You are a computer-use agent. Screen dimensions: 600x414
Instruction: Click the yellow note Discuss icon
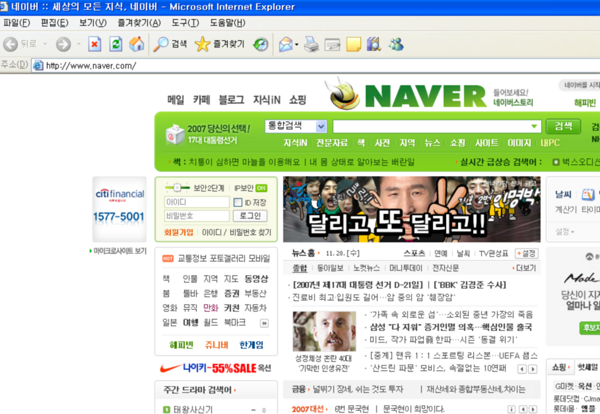click(353, 44)
